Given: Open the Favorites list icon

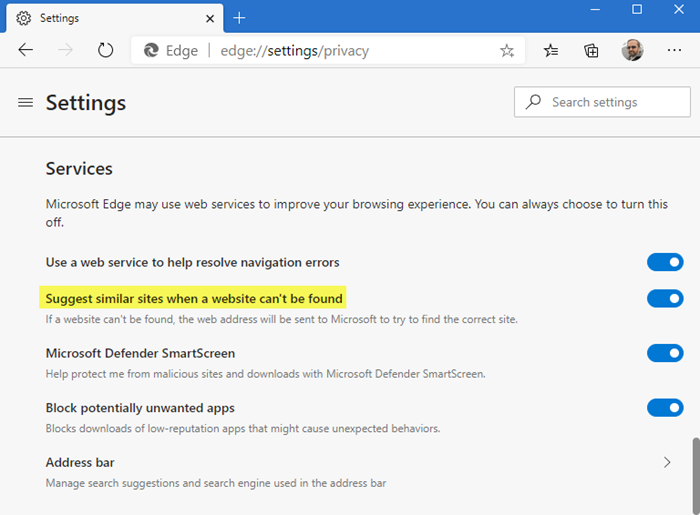Looking at the screenshot, I should 551,50.
